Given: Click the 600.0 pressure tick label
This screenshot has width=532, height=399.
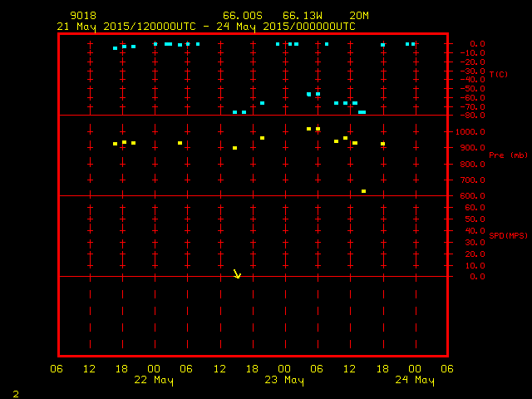Looking at the screenshot, I should coord(473,196).
